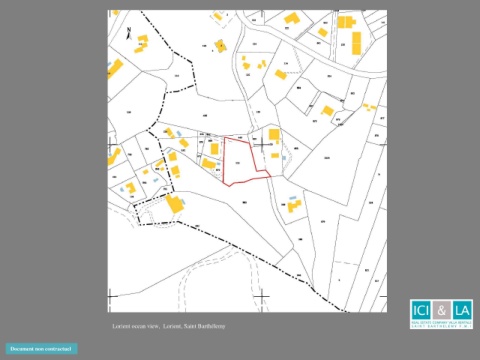Select the red-outlined parcel on the map
Viewport: 480px width, 360px height.
[x=245, y=162]
